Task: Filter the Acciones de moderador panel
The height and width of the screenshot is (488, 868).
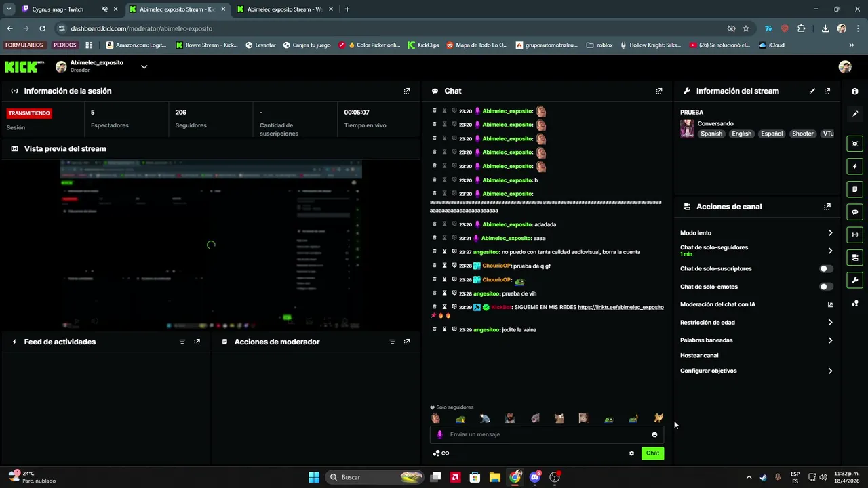Action: click(392, 342)
